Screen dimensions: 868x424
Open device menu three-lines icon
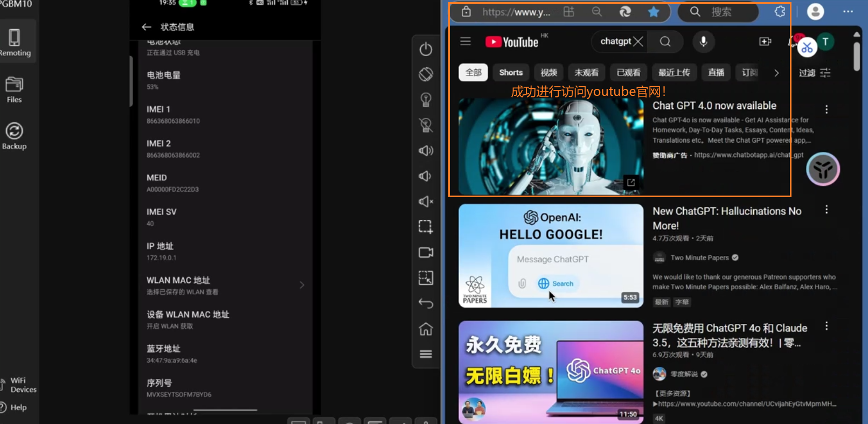[426, 354]
